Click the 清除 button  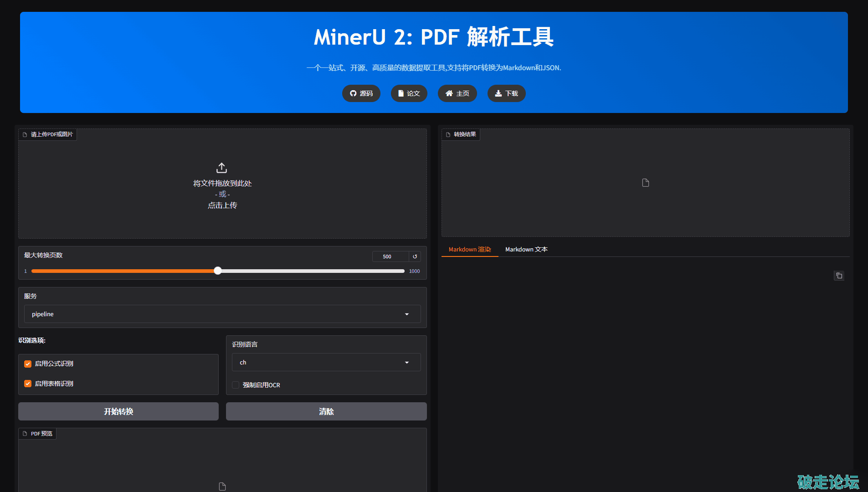[326, 411]
